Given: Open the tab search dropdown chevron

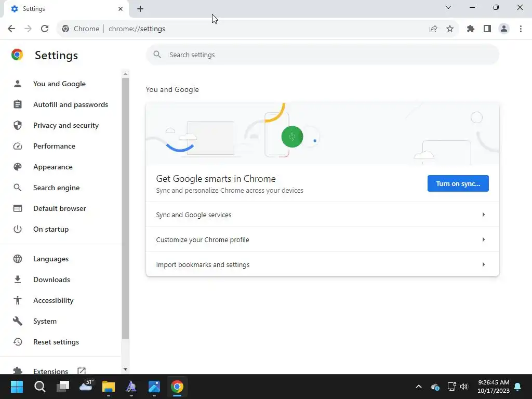Looking at the screenshot, I should coord(448,7).
